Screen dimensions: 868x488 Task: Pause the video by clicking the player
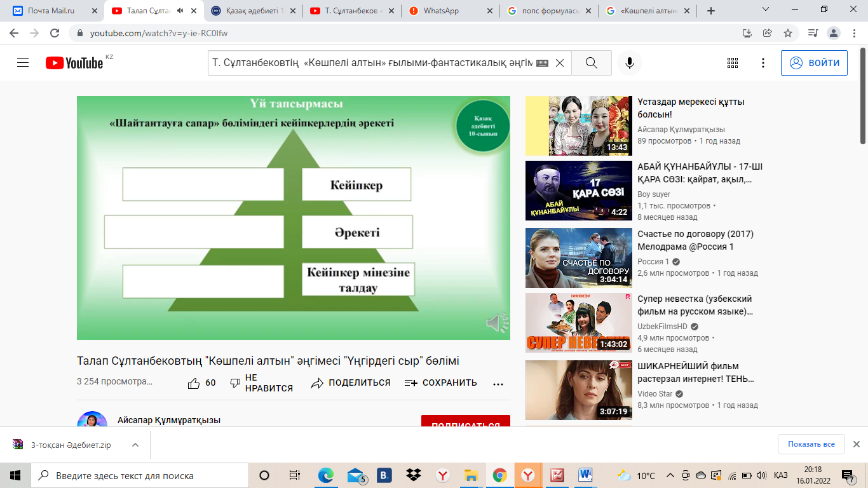[x=294, y=218]
